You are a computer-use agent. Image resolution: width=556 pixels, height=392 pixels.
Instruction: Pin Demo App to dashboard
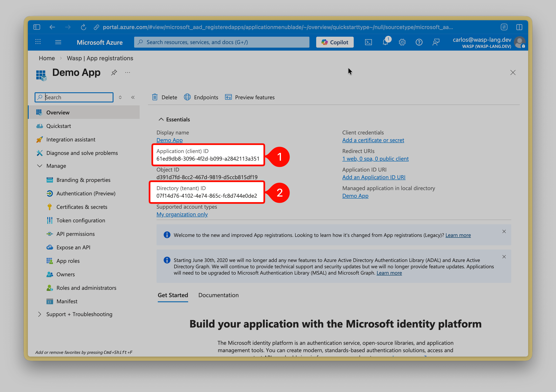114,72
